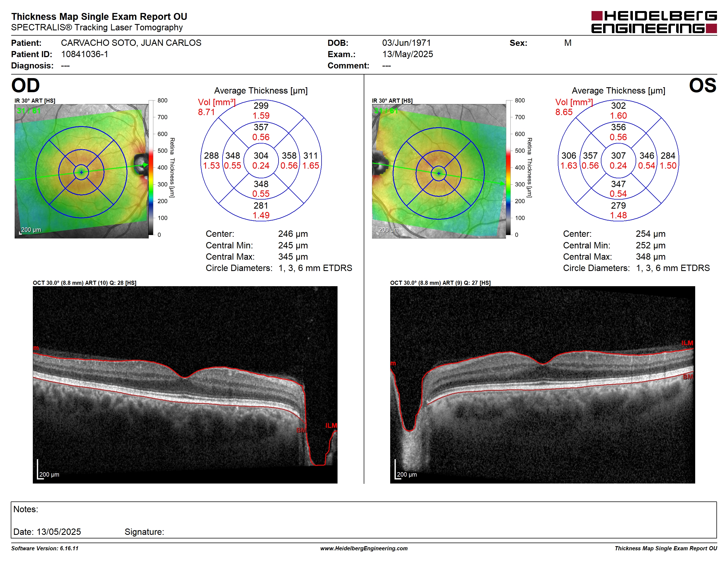Select the DOB value 03/Jun/1971
The width and height of the screenshot is (728, 563).
point(406,43)
